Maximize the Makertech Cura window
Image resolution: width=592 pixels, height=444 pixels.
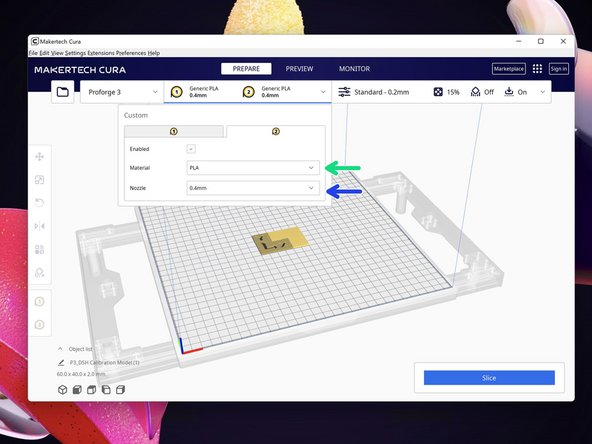[541, 41]
